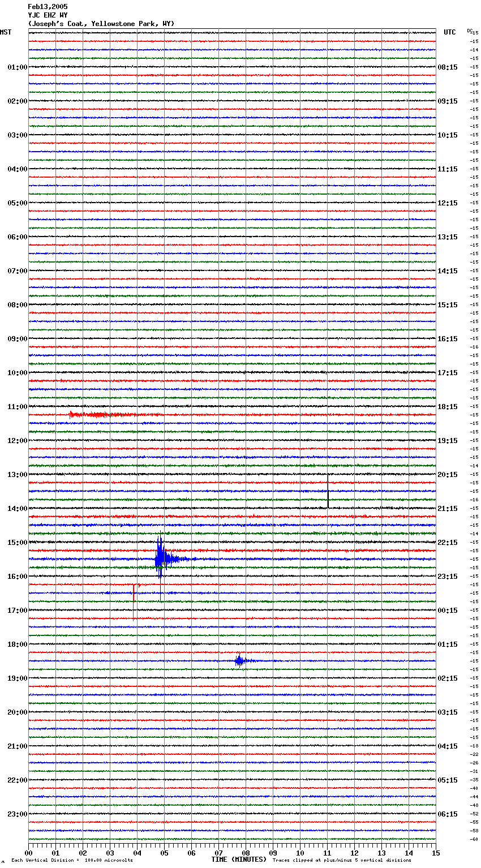
Task: Click the 10:15 UTC label
Action: 448,135
